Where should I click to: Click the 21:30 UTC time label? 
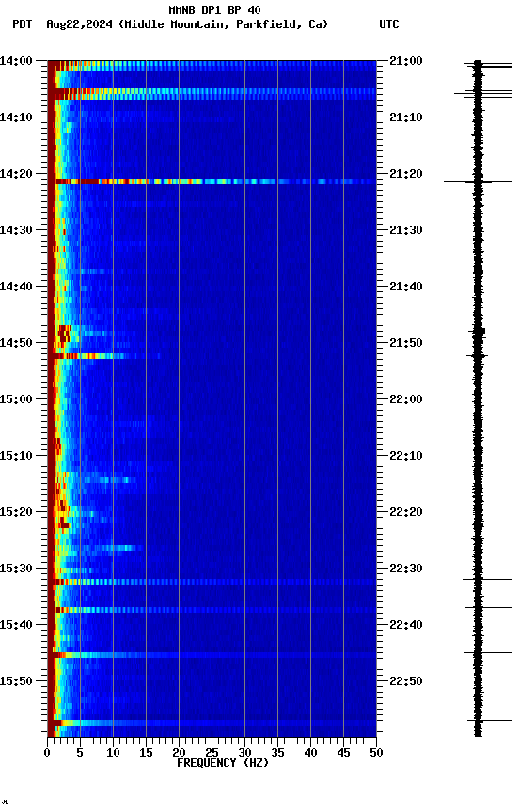(x=405, y=230)
